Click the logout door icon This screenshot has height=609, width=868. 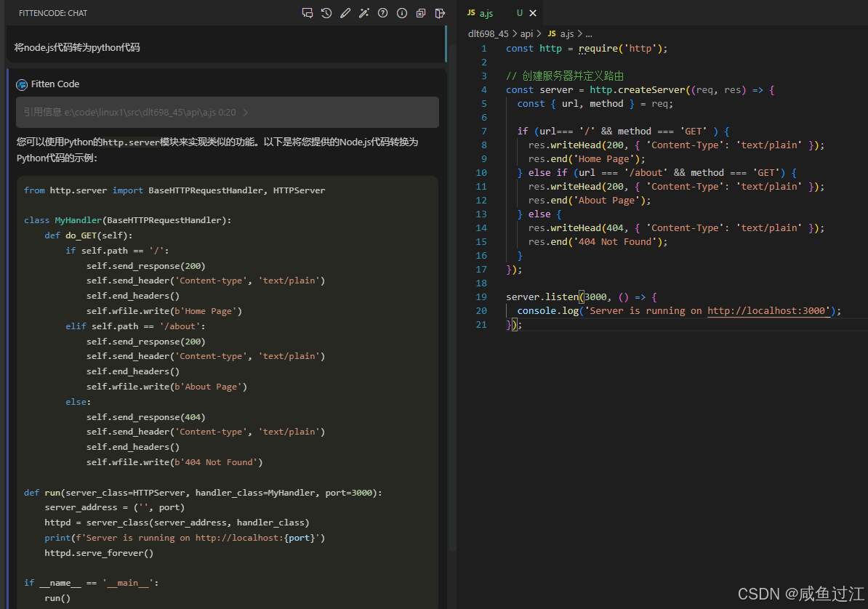[x=440, y=13]
